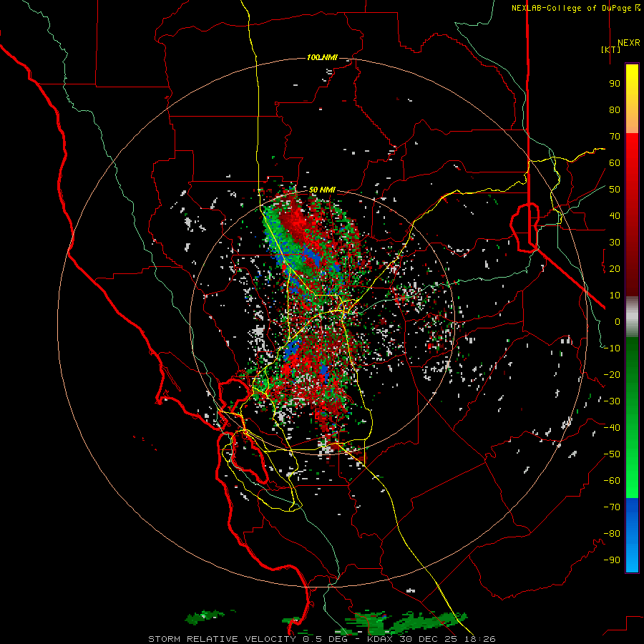The image size is (644, 644).
Task: Click the [KT] units label
Action: pos(610,49)
